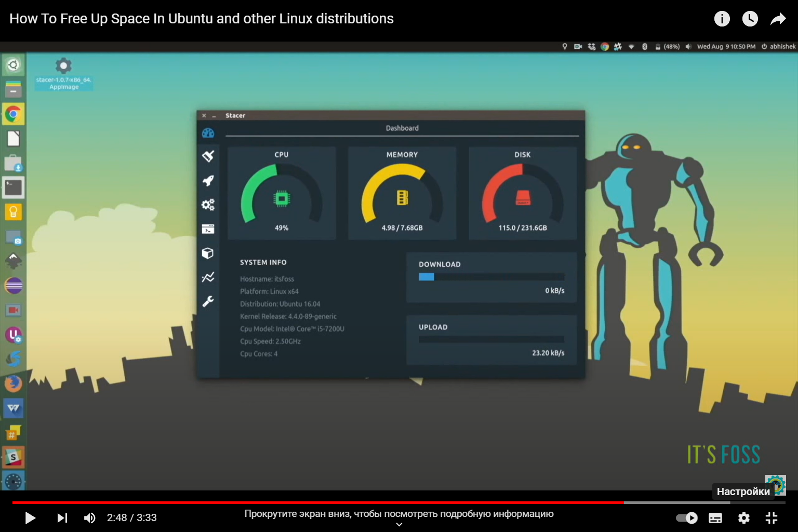This screenshot has height=532, width=798.
Task: Toggle the autoplay switch
Action: 686,518
